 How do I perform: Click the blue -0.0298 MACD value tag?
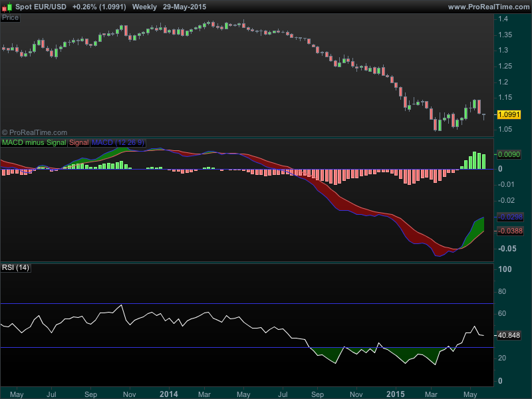[x=510, y=217]
